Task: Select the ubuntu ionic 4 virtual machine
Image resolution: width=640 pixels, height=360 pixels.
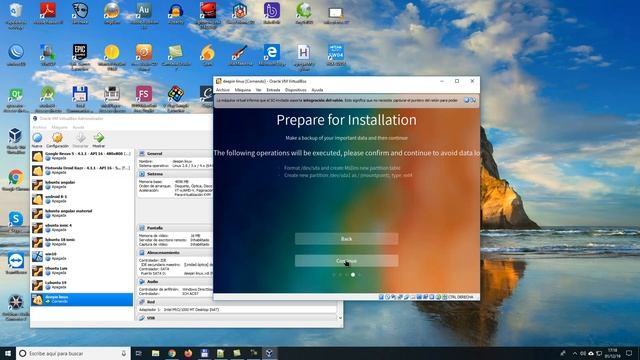Action: click(x=82, y=227)
